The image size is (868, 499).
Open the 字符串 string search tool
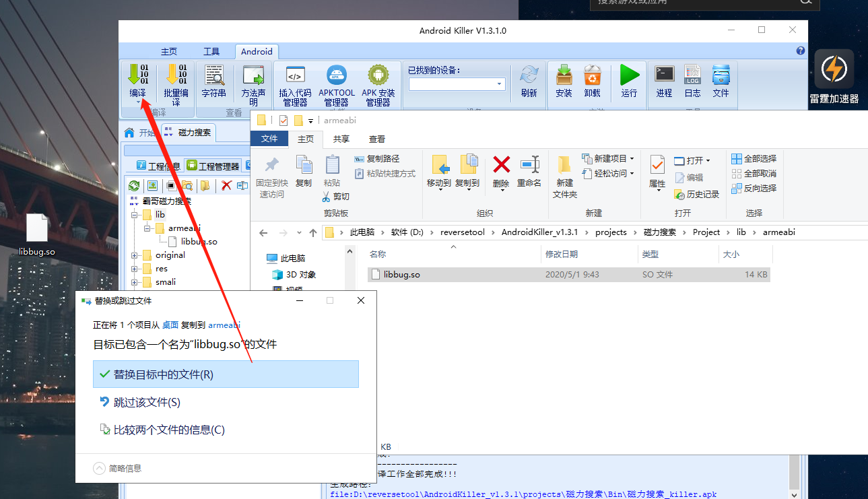click(214, 75)
